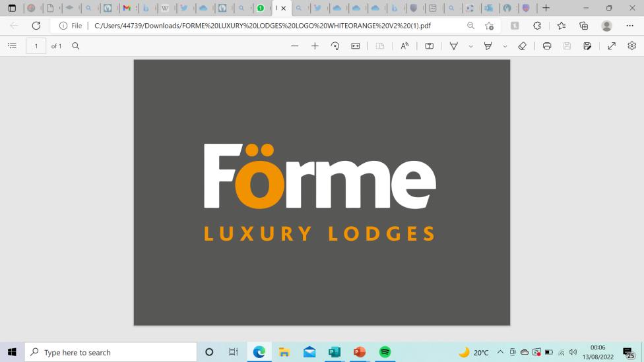Print the PDF document
Viewport: 644px width, 362px height.
[x=546, y=46]
